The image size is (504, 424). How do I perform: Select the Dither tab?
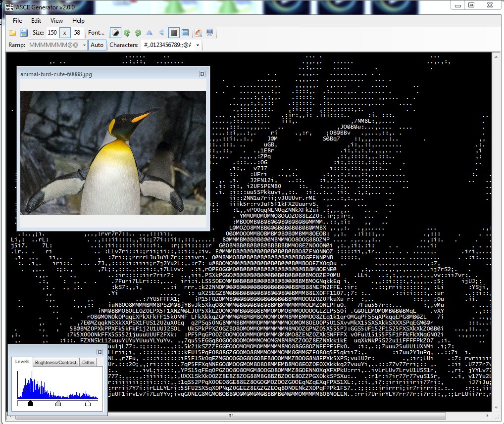click(88, 362)
